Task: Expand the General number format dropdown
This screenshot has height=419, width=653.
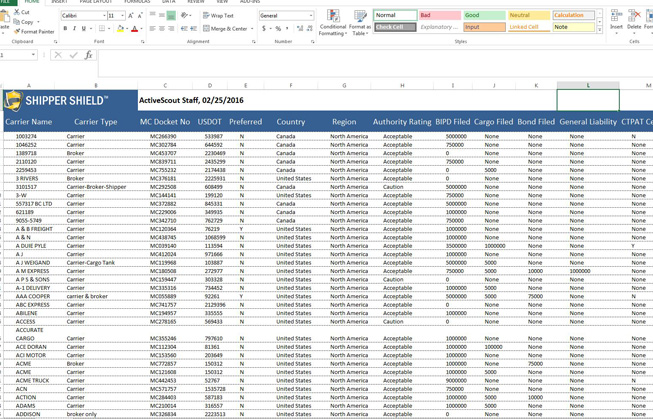Action: pos(309,16)
